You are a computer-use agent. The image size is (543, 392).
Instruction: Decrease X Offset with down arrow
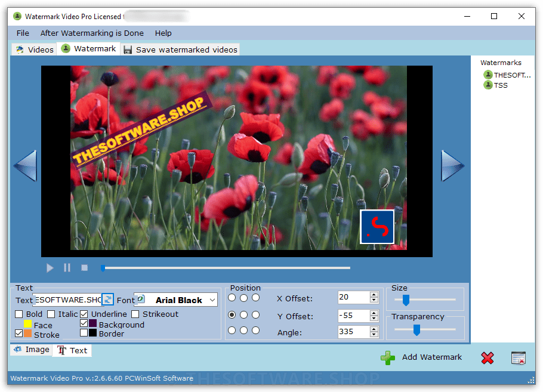pos(374,300)
